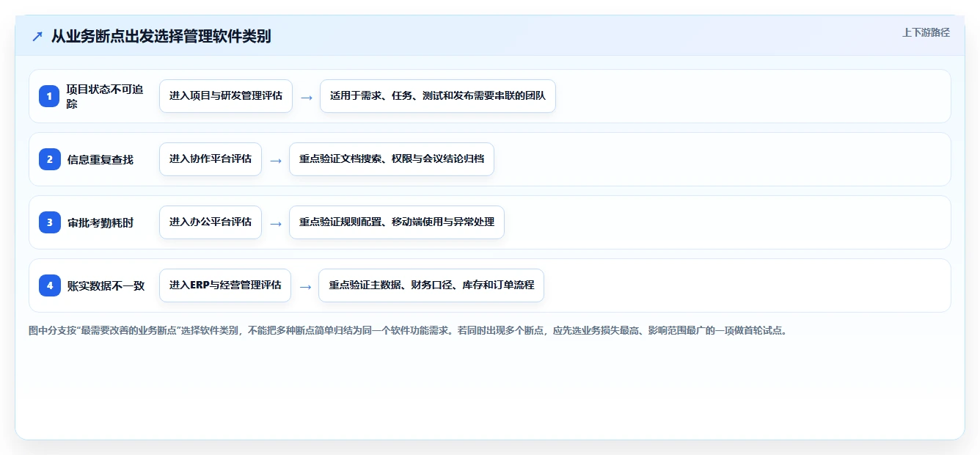
Task: Open the 重点验证文档搜索、权限与会议结论归档 box
Action: coord(392,159)
